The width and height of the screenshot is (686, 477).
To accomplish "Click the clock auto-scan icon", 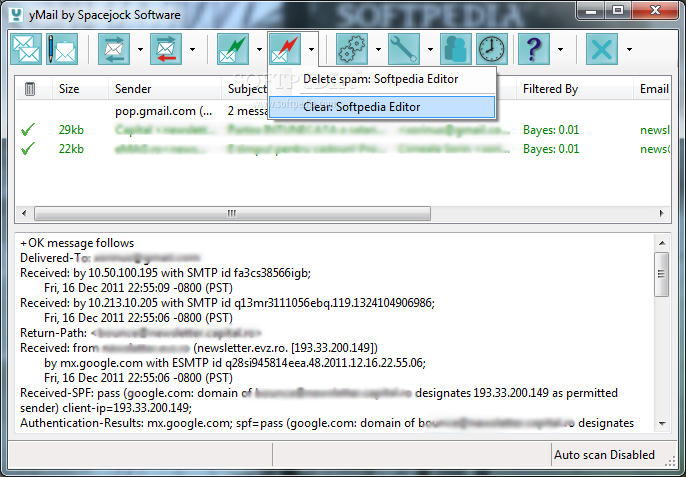I will pyautogui.click(x=492, y=49).
